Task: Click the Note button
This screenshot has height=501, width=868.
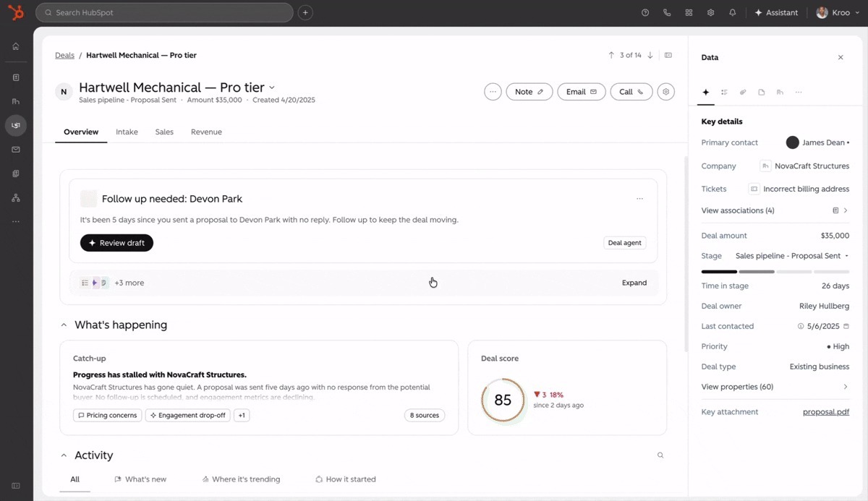Action: pos(529,92)
